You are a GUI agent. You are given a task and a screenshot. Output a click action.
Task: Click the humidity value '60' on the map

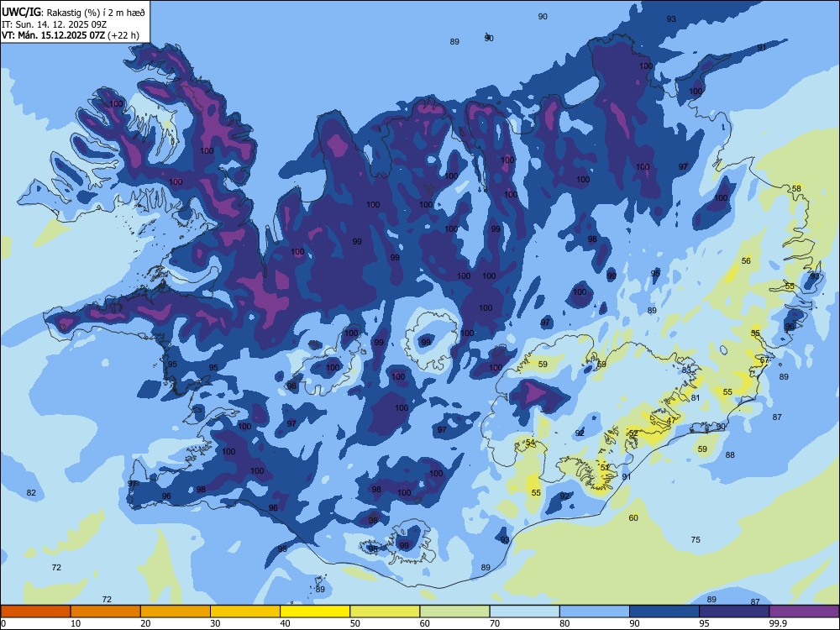(633, 517)
